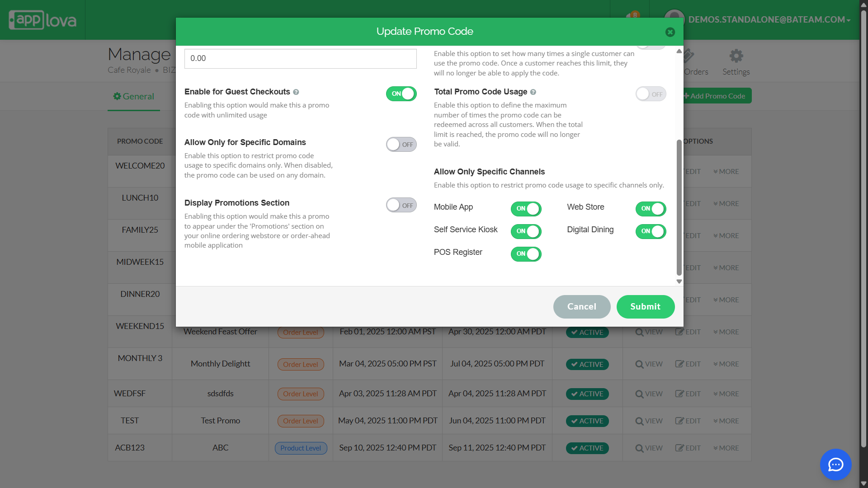Image resolution: width=868 pixels, height=488 pixels.
Task: Click help icon beside Total Promo Code Usage
Action: click(533, 92)
